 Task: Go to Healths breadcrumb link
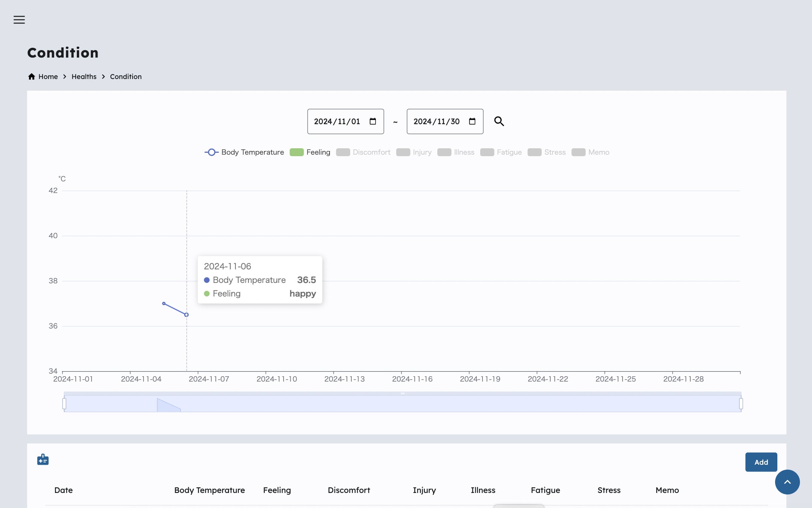pyautogui.click(x=84, y=76)
